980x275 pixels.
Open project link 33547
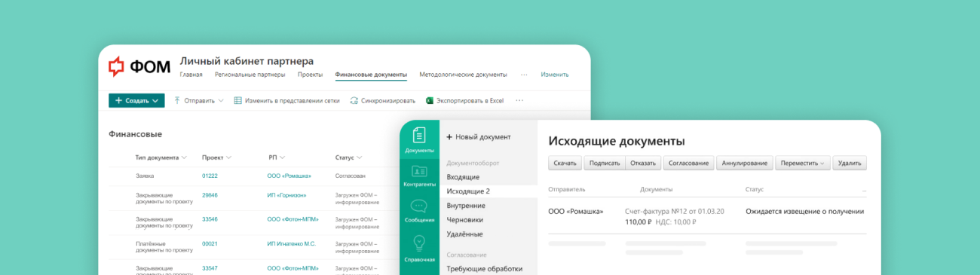tap(210, 267)
